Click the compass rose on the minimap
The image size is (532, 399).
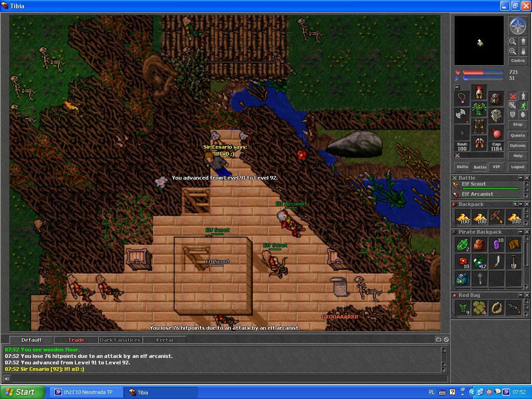(518, 26)
